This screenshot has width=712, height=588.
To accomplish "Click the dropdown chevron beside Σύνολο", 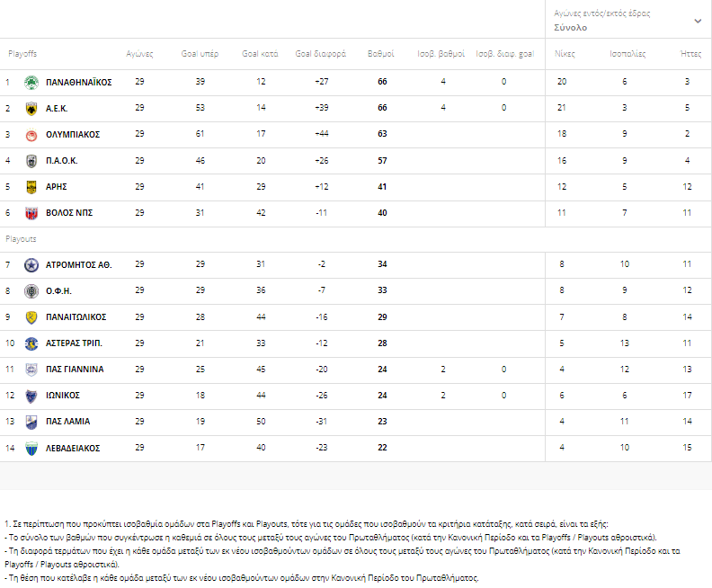I will [x=698, y=21].
